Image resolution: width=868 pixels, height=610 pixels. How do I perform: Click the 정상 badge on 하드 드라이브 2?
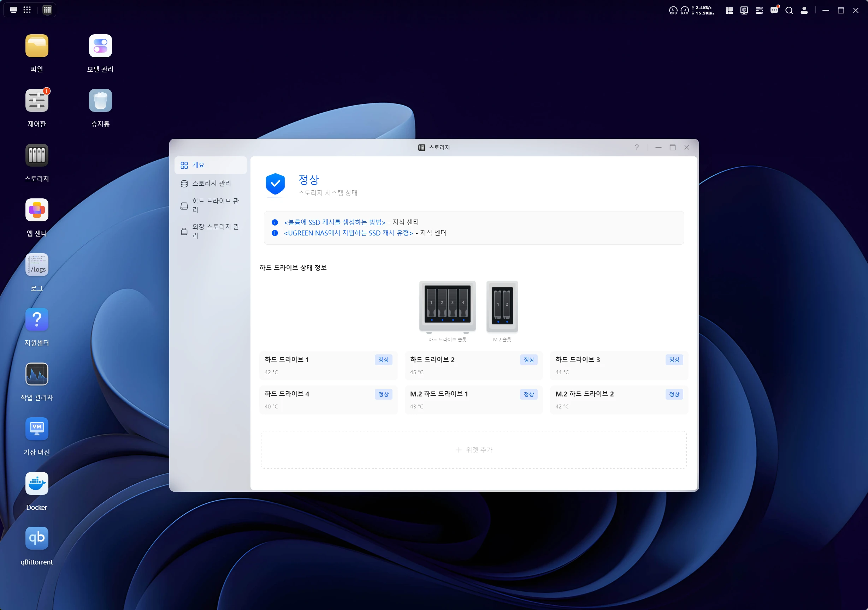point(529,360)
